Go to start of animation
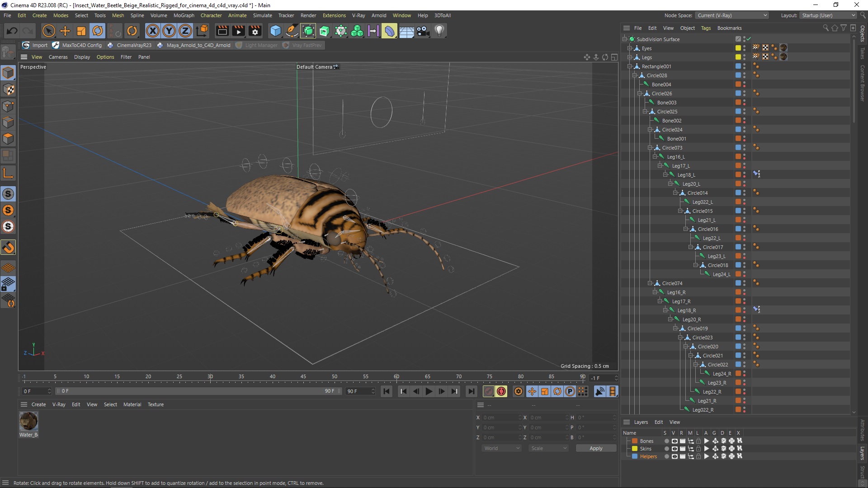Viewport: 868px width, 488px height. pos(387,391)
